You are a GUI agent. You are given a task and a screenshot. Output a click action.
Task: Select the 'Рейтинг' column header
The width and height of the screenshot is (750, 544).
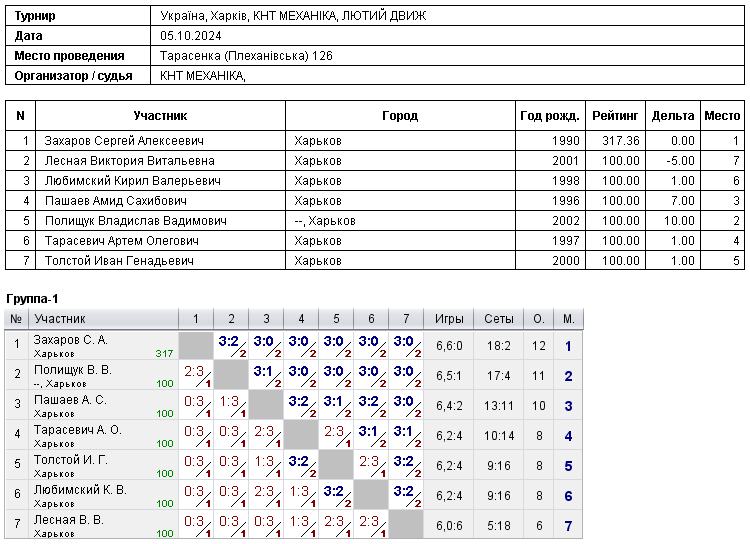pos(615,116)
